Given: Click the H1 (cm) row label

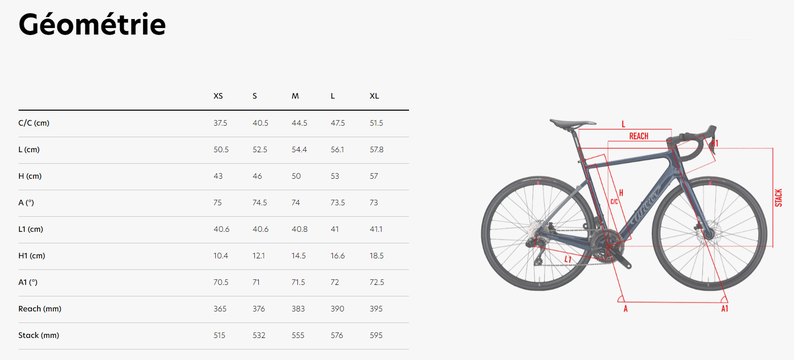Looking at the screenshot, I should (31, 256).
